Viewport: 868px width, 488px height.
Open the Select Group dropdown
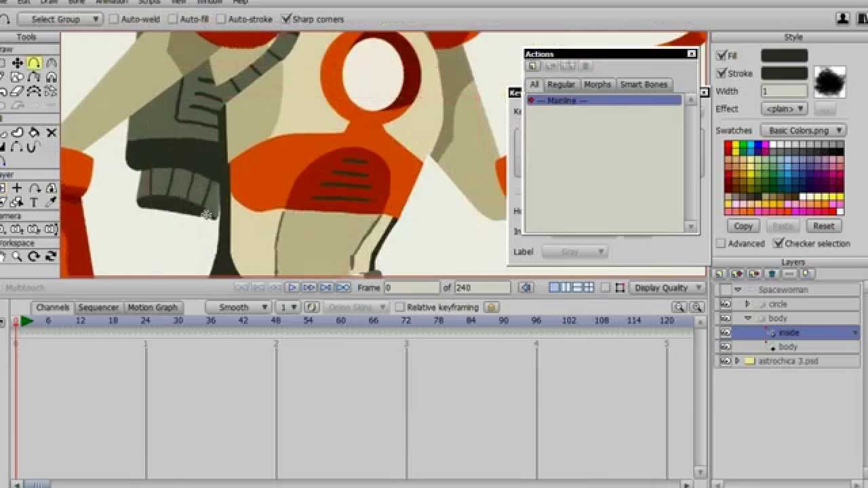(60, 19)
